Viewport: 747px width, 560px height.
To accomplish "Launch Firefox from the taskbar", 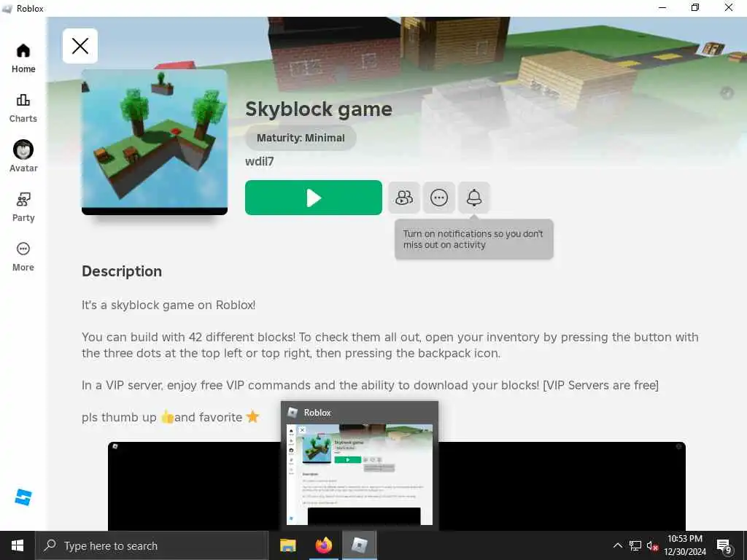I will [323, 545].
